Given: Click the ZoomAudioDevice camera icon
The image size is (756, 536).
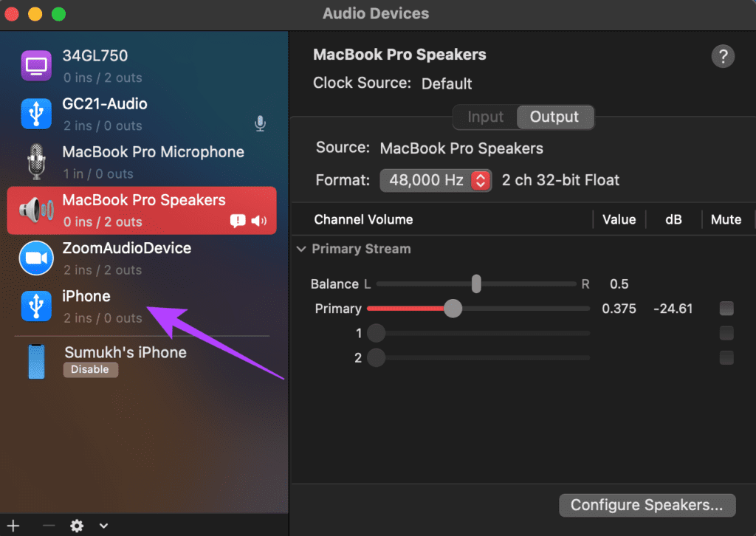Looking at the screenshot, I should [x=36, y=258].
